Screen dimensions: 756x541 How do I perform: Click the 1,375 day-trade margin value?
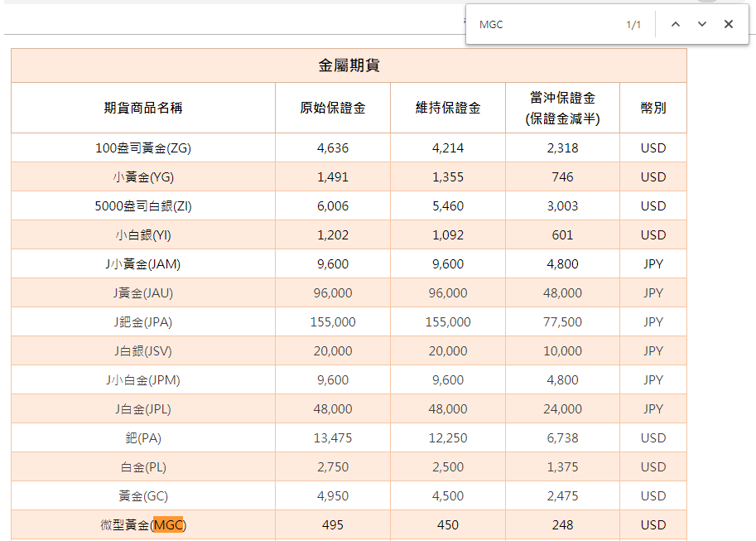click(x=563, y=466)
